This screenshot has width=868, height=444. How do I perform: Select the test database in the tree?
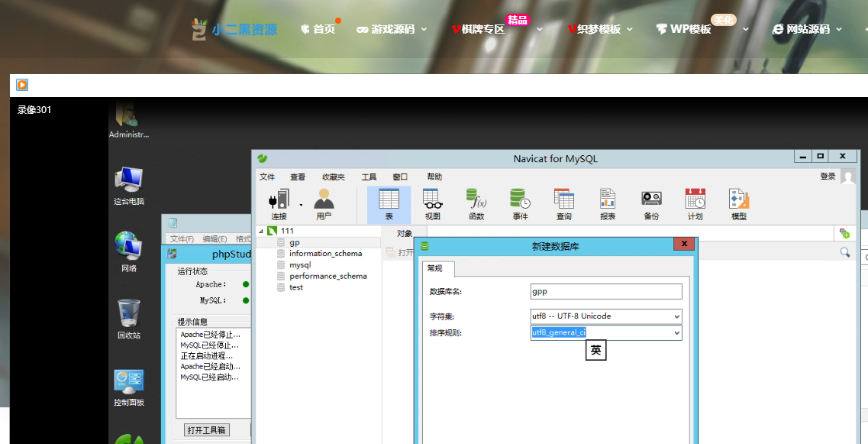click(x=296, y=287)
